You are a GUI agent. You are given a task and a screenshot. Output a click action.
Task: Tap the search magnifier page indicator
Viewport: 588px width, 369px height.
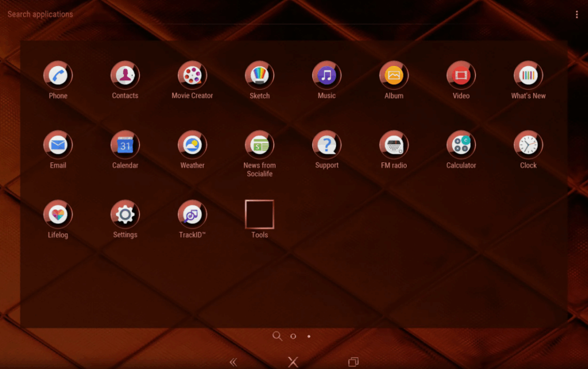(277, 336)
